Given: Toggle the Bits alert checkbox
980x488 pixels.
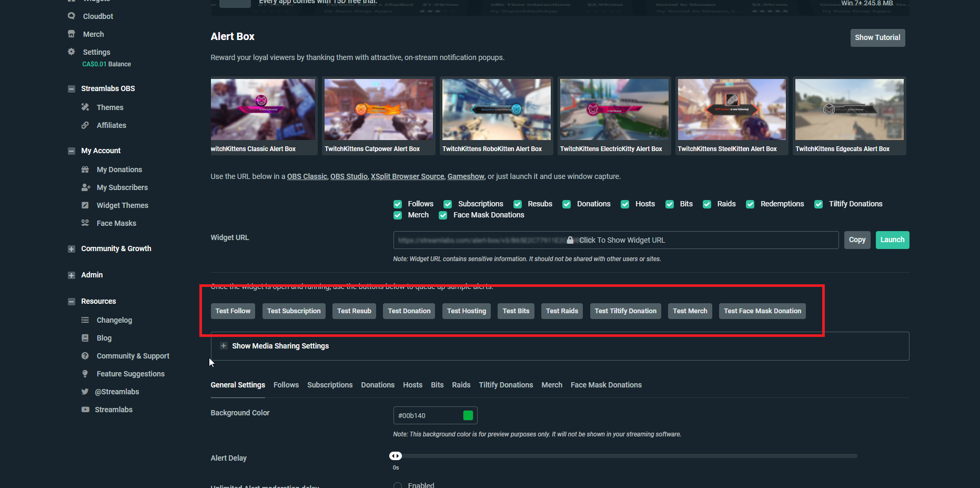Looking at the screenshot, I should 670,204.
